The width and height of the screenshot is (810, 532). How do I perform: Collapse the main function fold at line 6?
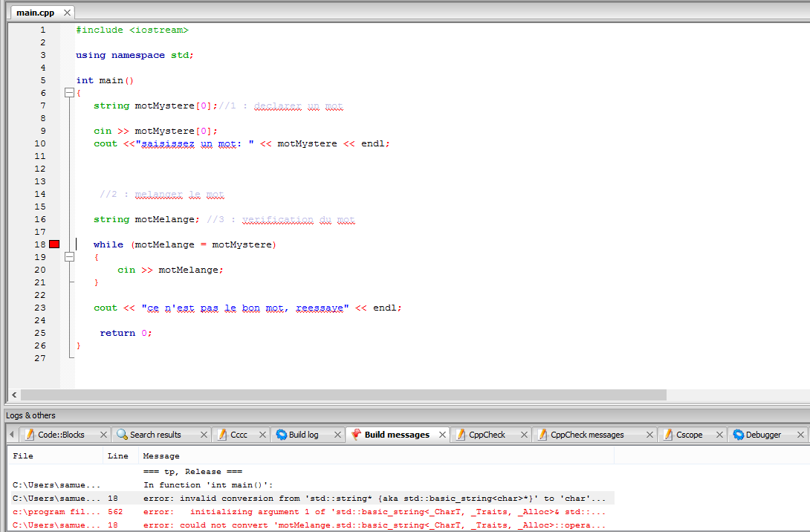[68, 92]
